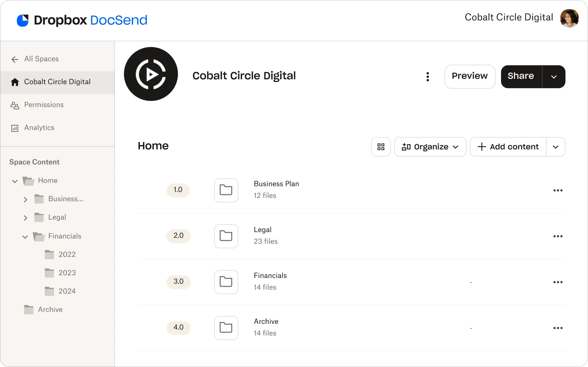Open more options for Financials row
The width and height of the screenshot is (588, 367).
(x=558, y=282)
